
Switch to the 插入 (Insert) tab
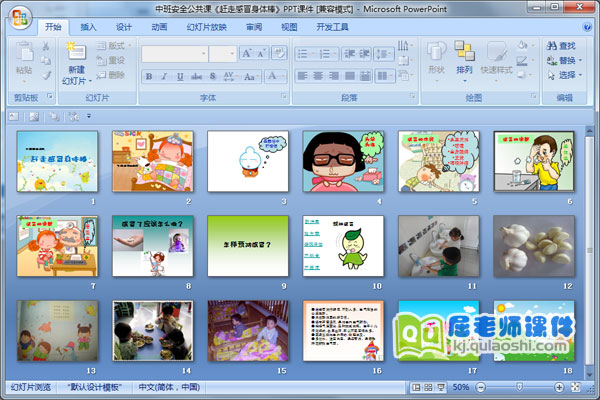(88, 27)
